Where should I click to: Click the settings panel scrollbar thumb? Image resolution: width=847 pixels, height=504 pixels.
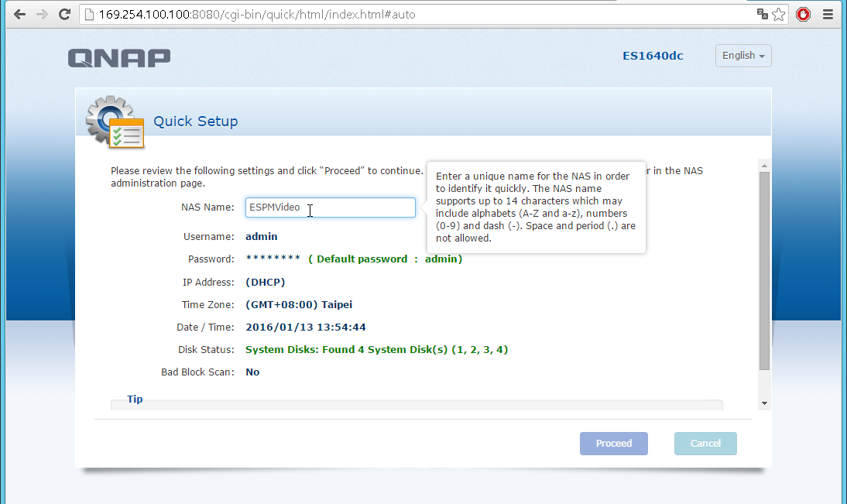coord(764,271)
